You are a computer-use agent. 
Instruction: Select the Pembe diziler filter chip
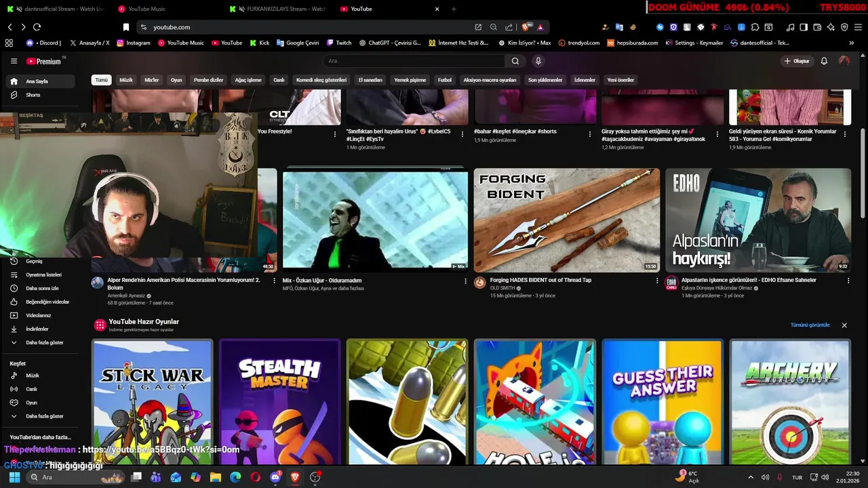209,80
